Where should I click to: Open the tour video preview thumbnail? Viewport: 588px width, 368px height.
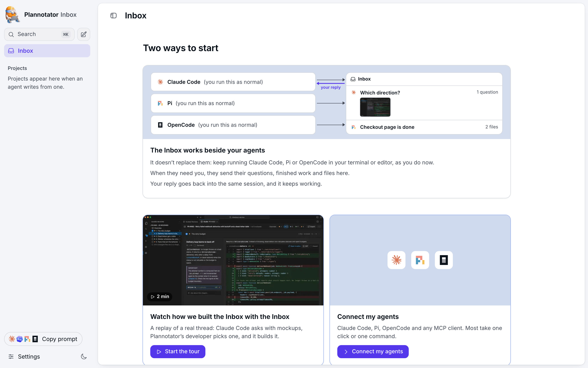click(233, 260)
